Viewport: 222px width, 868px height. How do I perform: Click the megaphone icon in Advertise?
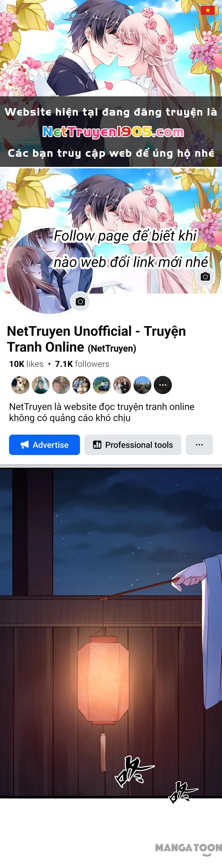[x=25, y=445]
